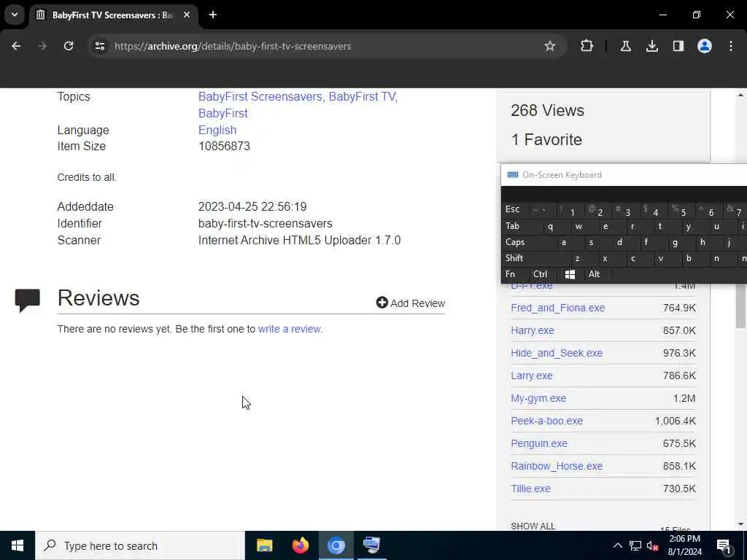Click the Reviews speech bubble icon

coord(27,300)
